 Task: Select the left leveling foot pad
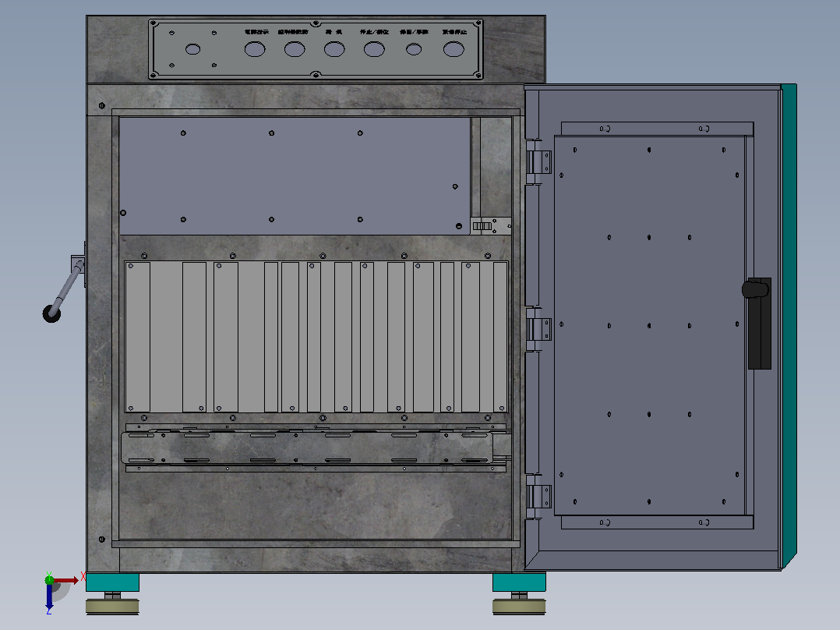(x=112, y=607)
